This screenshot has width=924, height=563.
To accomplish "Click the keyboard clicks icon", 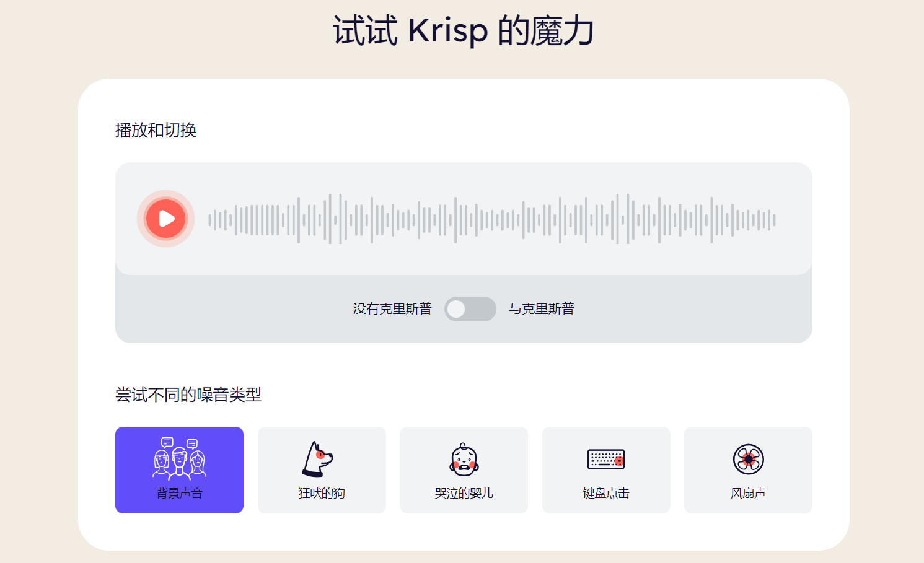I will 604,460.
